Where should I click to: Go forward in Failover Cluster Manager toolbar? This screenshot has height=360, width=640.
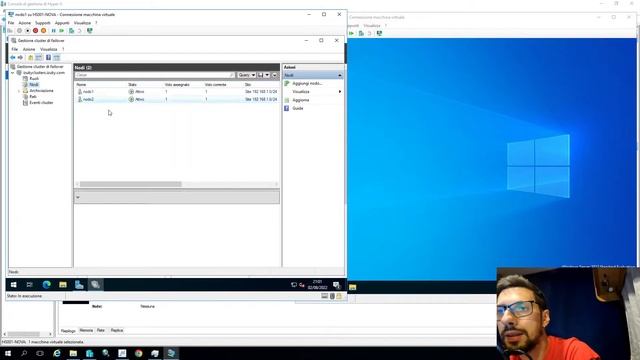click(x=20, y=58)
